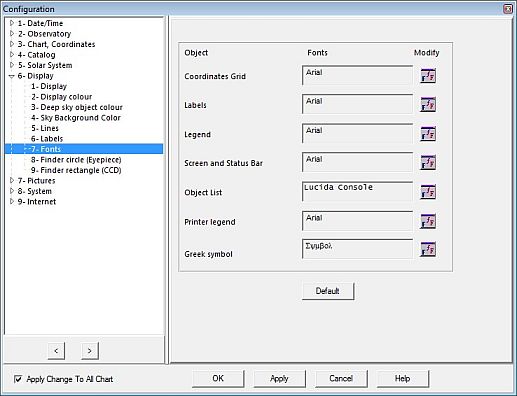This screenshot has height=396, width=517.
Task: Open font picker for Labels
Action: tap(428, 105)
